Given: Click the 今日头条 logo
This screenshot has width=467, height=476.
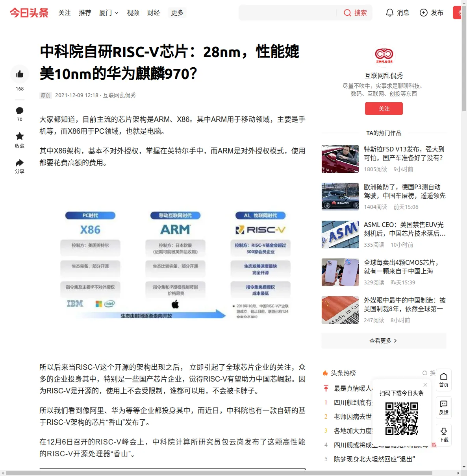Looking at the screenshot, I should 29,13.
